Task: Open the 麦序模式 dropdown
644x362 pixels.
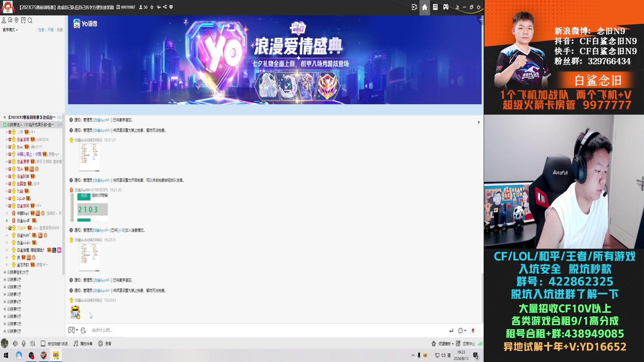Action: pyautogui.click(x=10, y=30)
